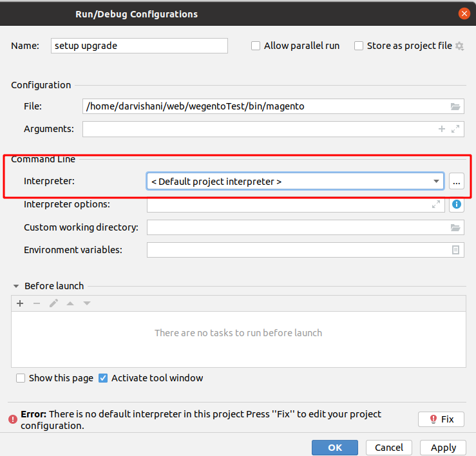Confirm with the OK button

tap(335, 448)
